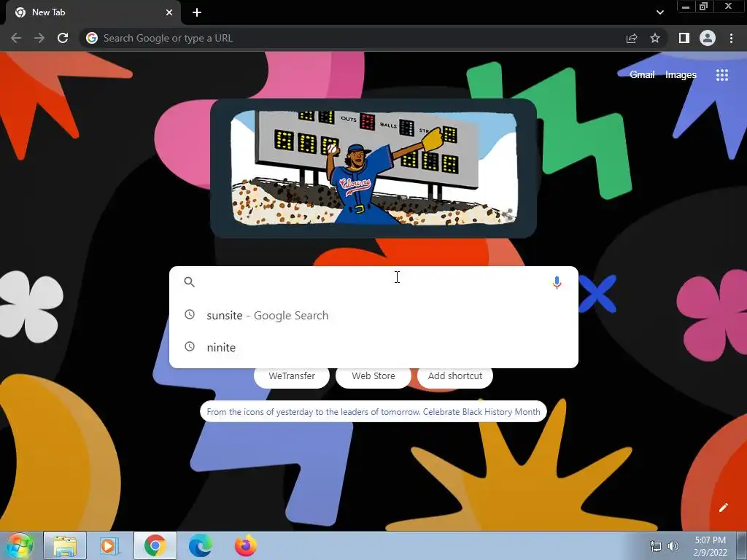Open the volume speaker tray icon

[x=673, y=546]
